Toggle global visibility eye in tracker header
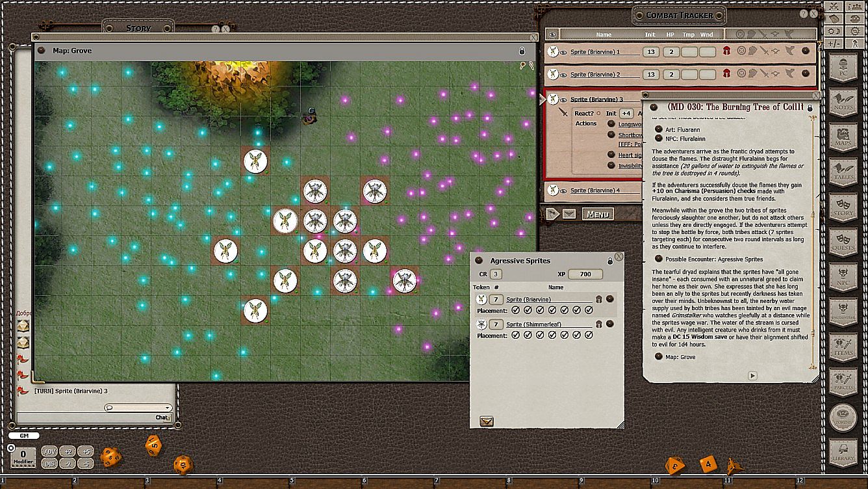The height and width of the screenshot is (489, 868). pyautogui.click(x=552, y=34)
